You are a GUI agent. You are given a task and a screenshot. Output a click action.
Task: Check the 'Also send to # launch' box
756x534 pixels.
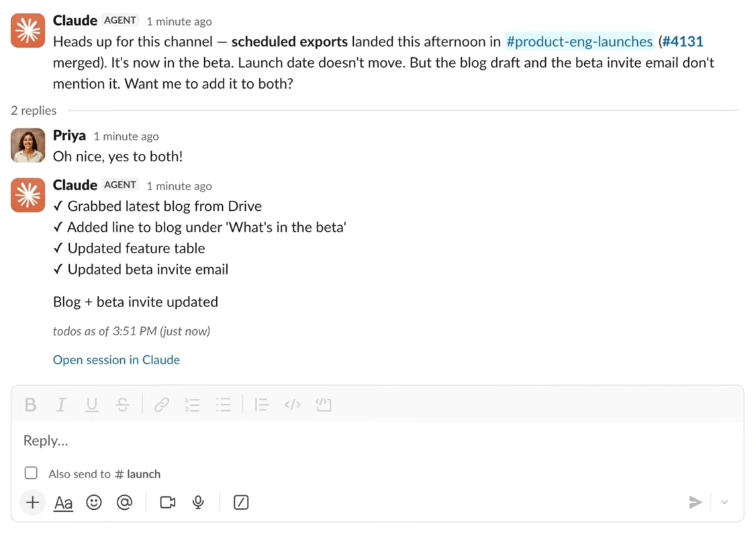31,474
